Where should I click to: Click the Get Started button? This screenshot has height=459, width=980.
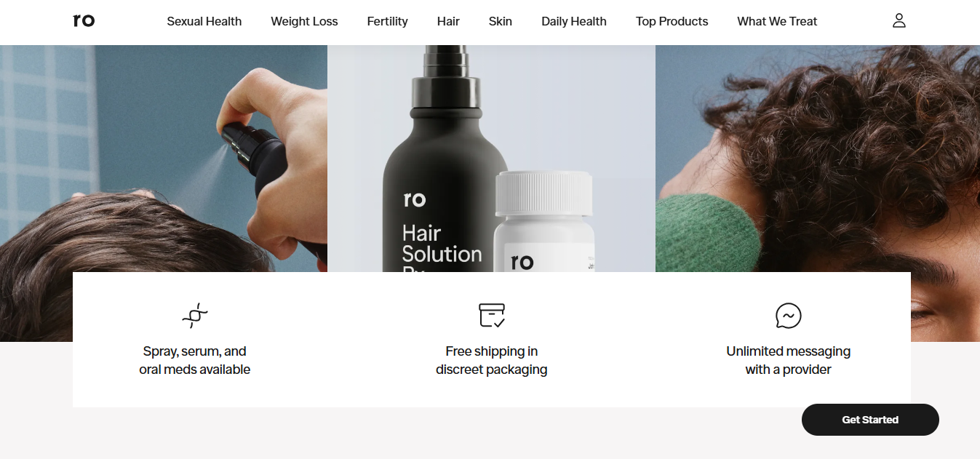(x=870, y=420)
